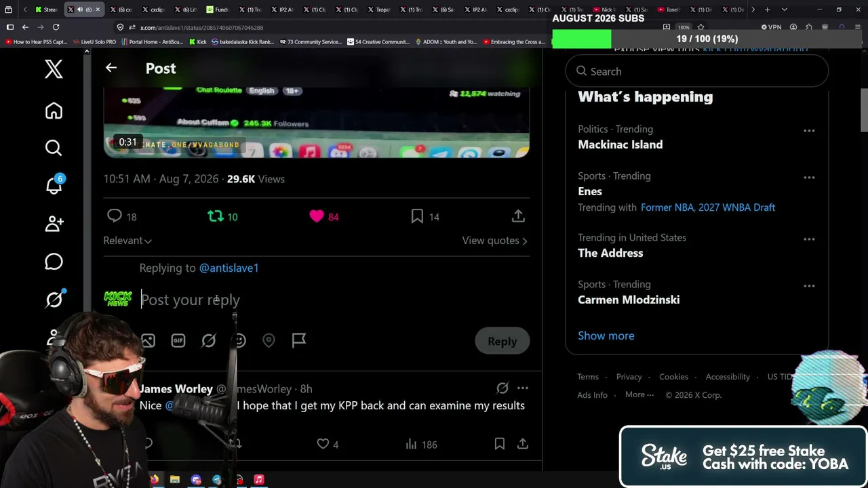Open the @antislave1 profile link
Screen dimensions: 868x488
pyautogui.click(x=229, y=268)
